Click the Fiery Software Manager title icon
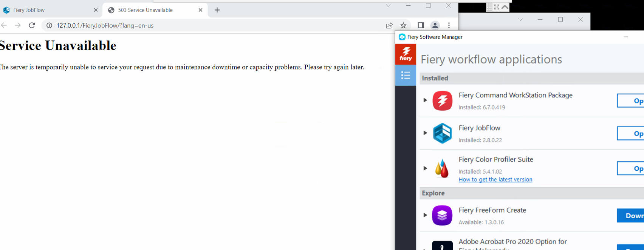 pyautogui.click(x=402, y=37)
